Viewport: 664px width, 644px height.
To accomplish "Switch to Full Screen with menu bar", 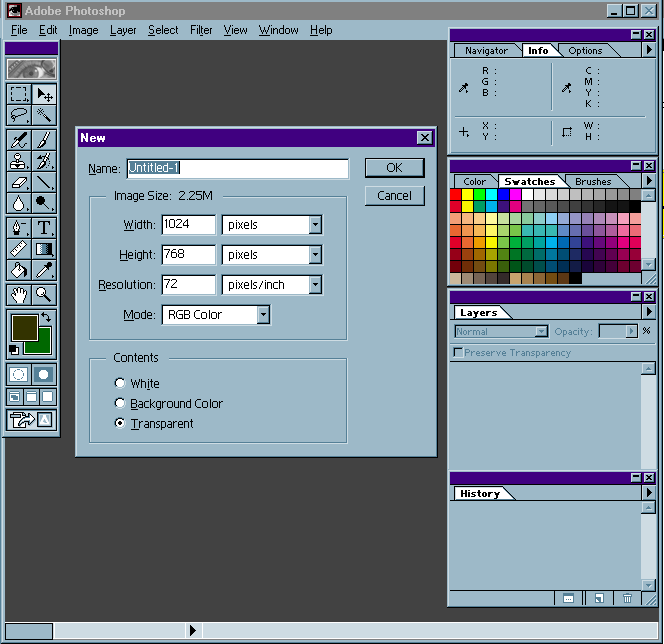I will point(31,397).
